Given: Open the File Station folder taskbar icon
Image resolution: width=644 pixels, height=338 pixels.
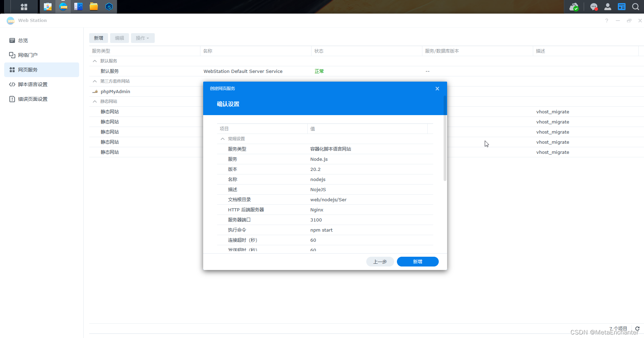Looking at the screenshot, I should pyautogui.click(x=94, y=7).
